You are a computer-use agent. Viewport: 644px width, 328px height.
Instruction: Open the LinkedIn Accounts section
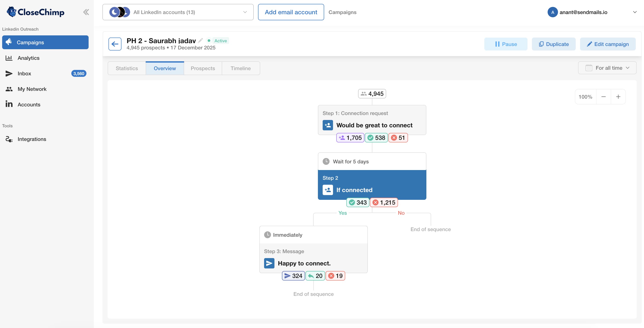29,104
